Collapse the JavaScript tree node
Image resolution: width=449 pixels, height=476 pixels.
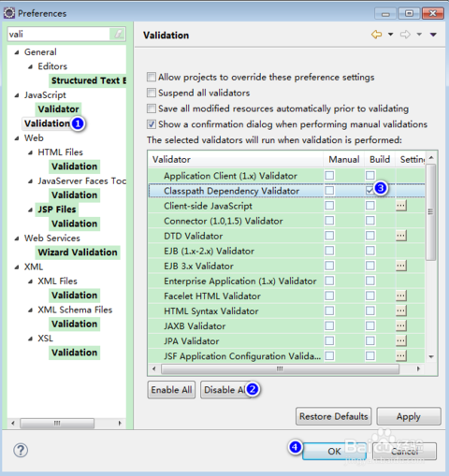tap(17, 95)
